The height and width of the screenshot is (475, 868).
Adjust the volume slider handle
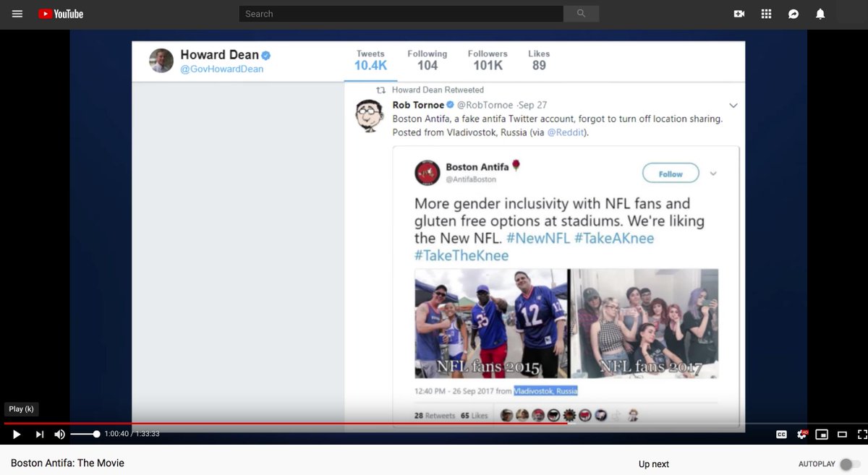(x=96, y=434)
